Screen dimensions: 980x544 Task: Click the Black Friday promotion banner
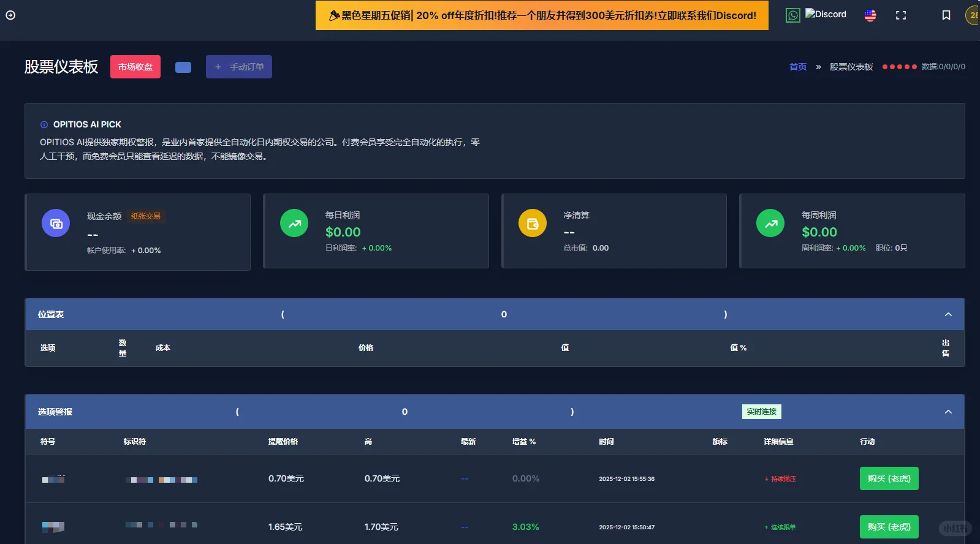542,15
